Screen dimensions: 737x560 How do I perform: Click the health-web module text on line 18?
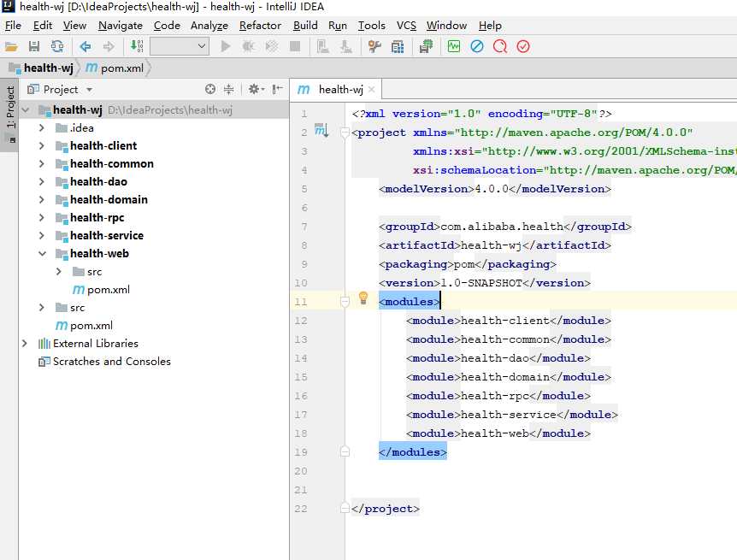(495, 433)
